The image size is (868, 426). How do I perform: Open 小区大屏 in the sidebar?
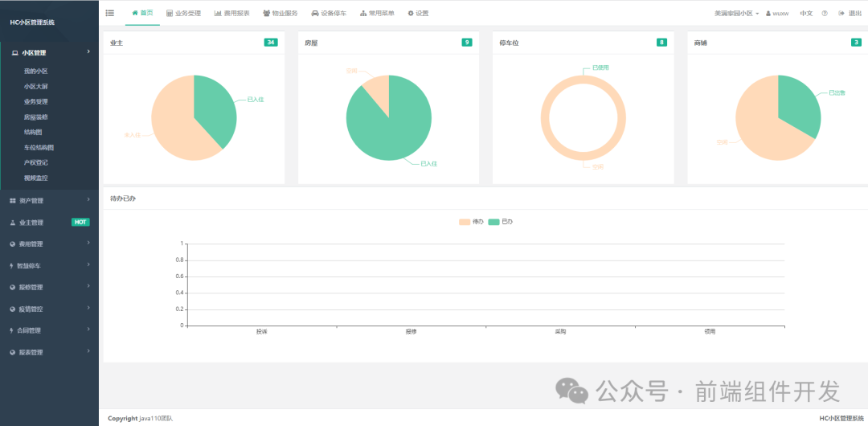pos(36,87)
